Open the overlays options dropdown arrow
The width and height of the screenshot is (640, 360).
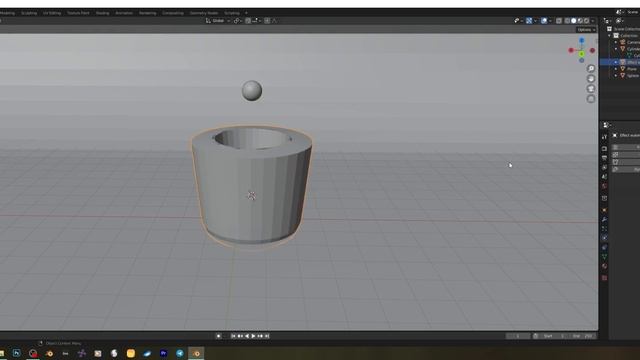tap(550, 21)
